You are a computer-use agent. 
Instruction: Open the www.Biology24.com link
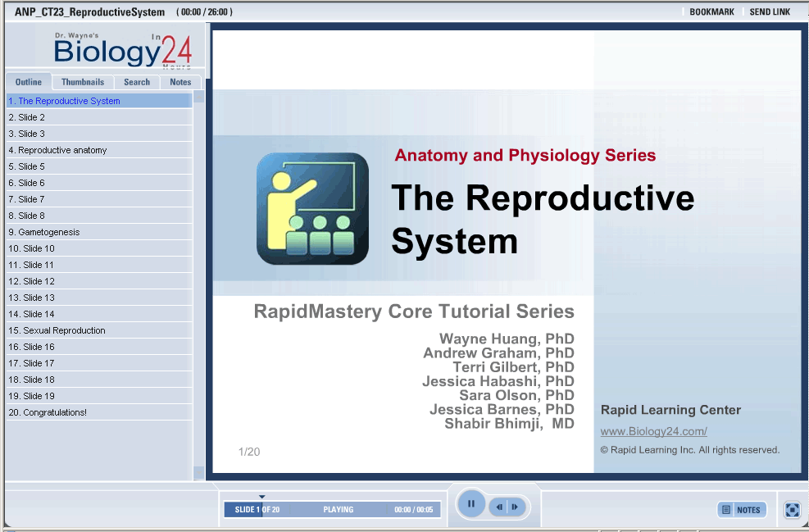point(653,431)
